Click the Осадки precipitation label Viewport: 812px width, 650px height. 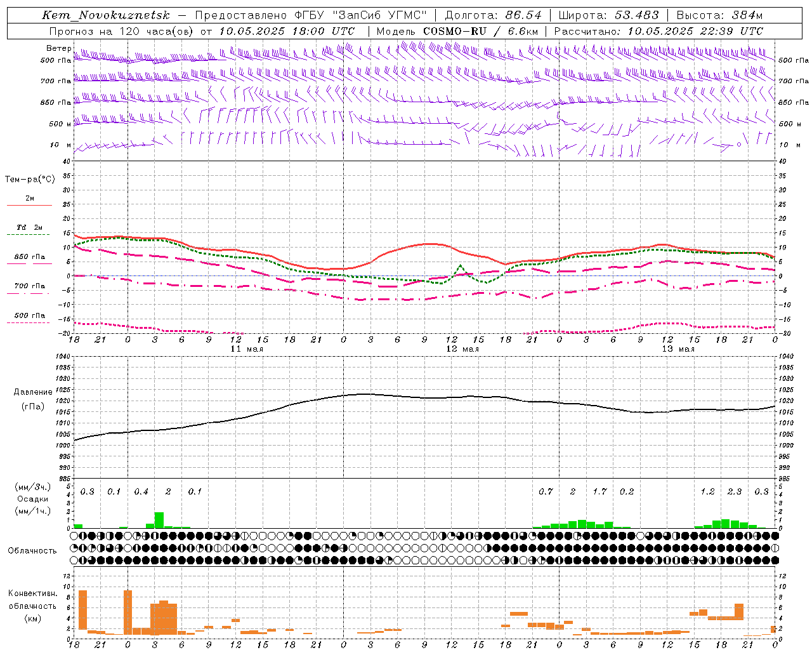(x=32, y=499)
